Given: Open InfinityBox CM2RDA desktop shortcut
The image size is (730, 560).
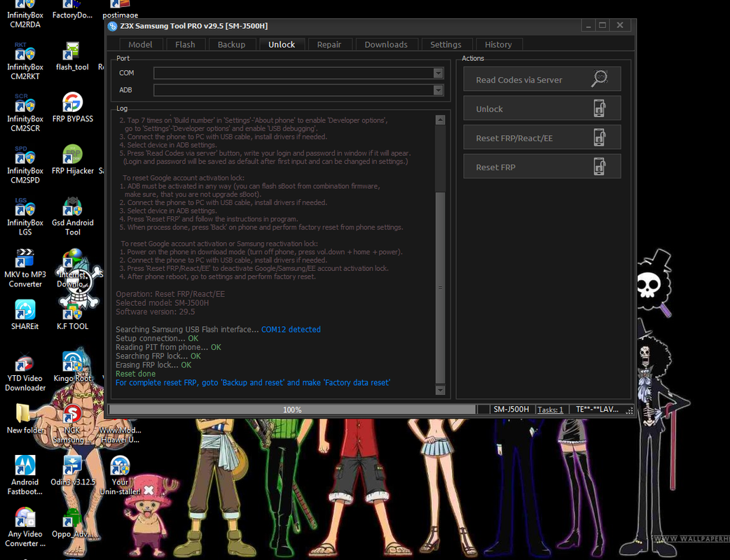Looking at the screenshot, I should 25,14.
